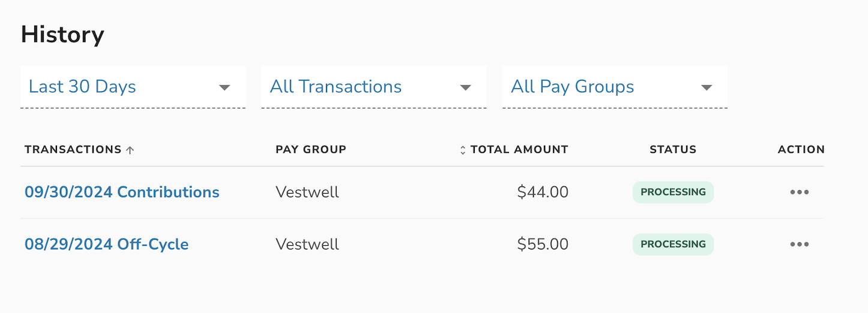Screen dimensions: 868x313
Task: Click Processing status badge for Off-Cycle row
Action: coord(673,245)
